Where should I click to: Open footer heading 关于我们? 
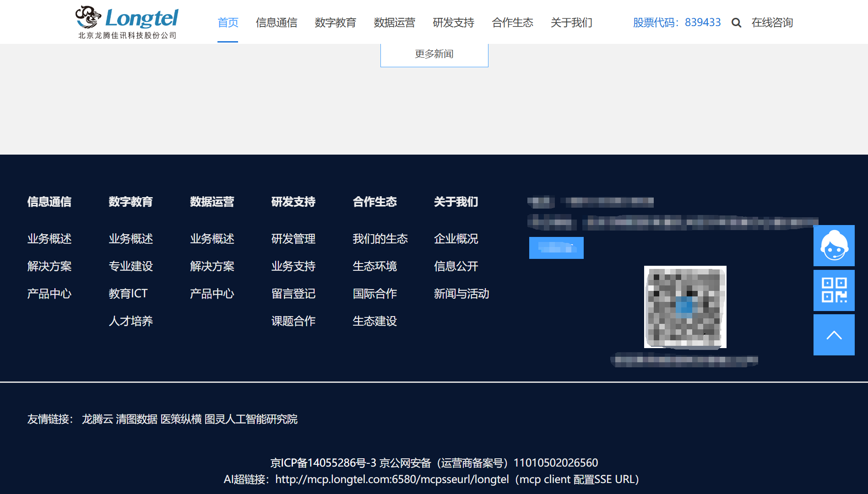click(x=456, y=202)
